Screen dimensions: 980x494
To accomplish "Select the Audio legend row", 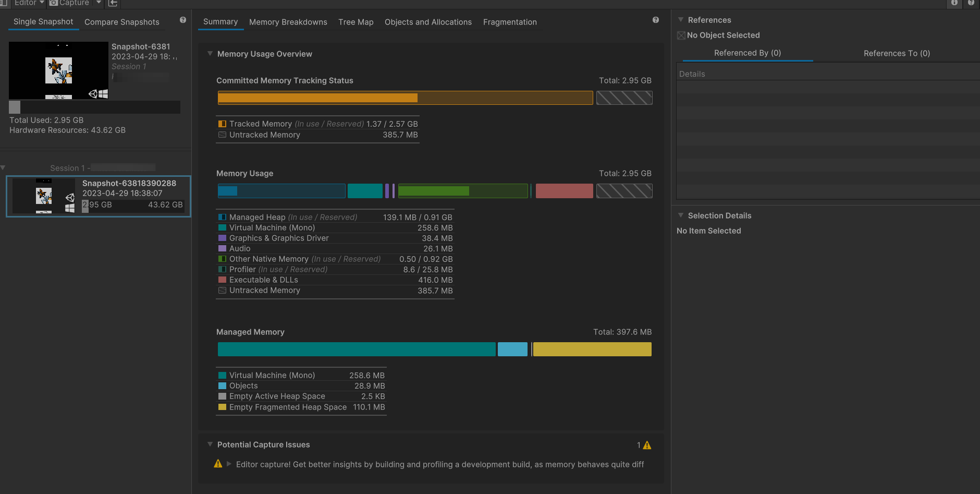I will pyautogui.click(x=335, y=249).
